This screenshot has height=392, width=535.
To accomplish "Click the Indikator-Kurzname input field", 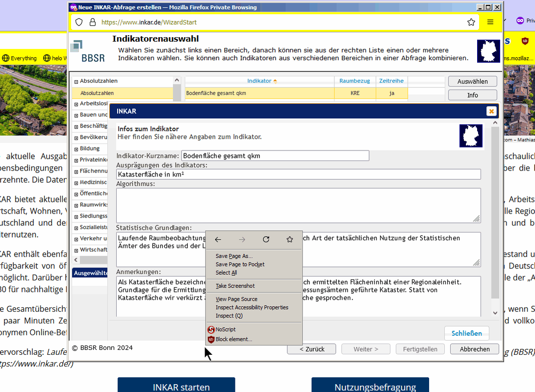I will click(x=275, y=156).
